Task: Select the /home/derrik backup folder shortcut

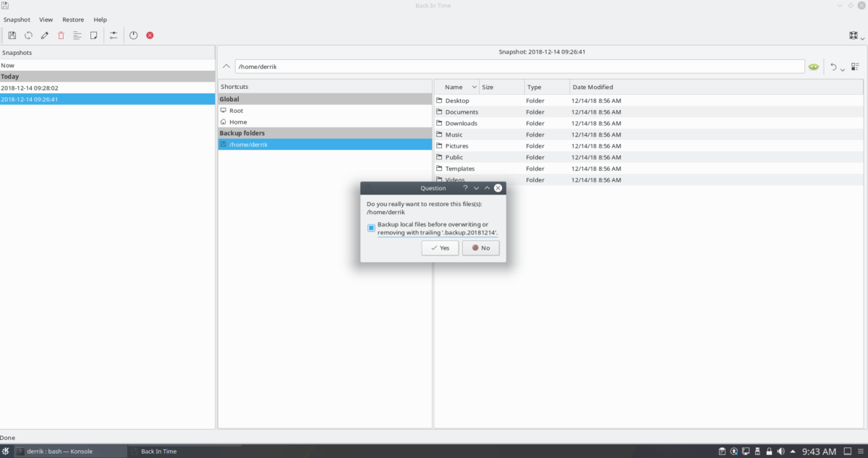Action: (x=325, y=145)
